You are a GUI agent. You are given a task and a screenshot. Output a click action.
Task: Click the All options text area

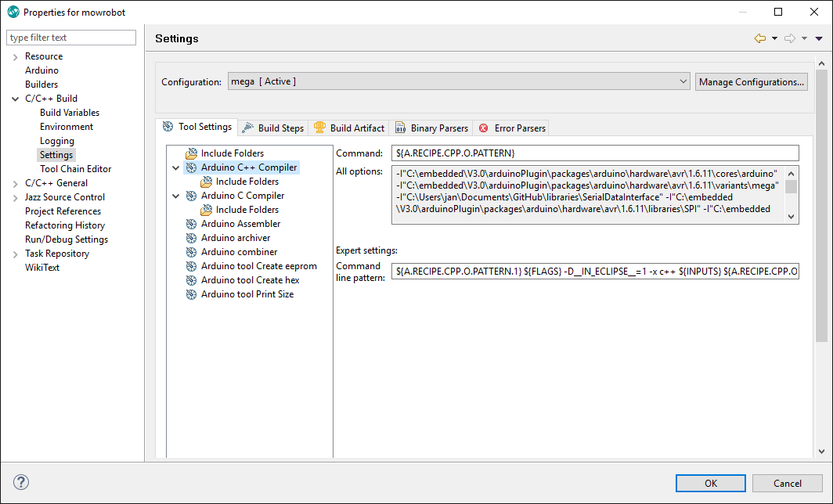tap(589, 194)
